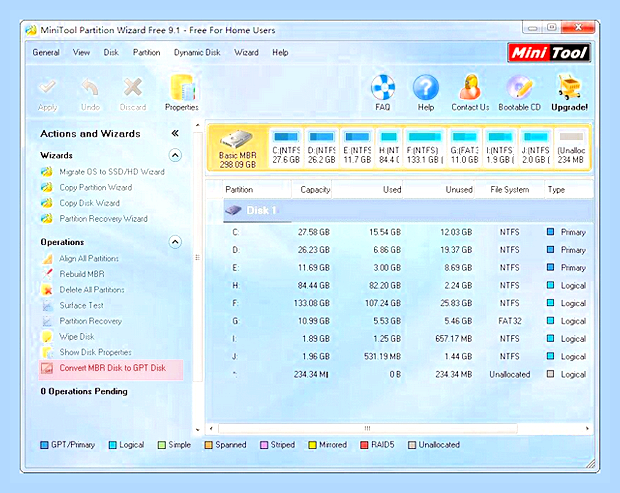The image size is (620, 493).
Task: Collapse the Operations section
Action: pos(175,242)
